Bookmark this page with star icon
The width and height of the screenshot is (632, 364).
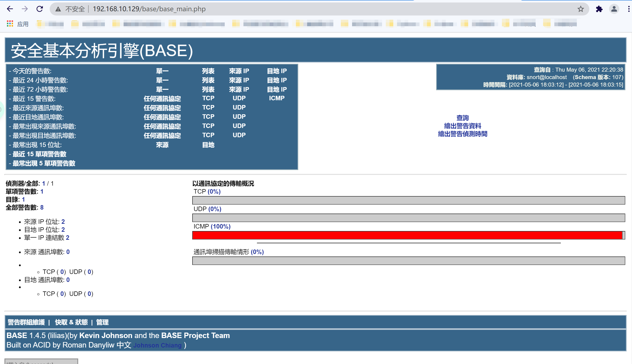pyautogui.click(x=581, y=9)
